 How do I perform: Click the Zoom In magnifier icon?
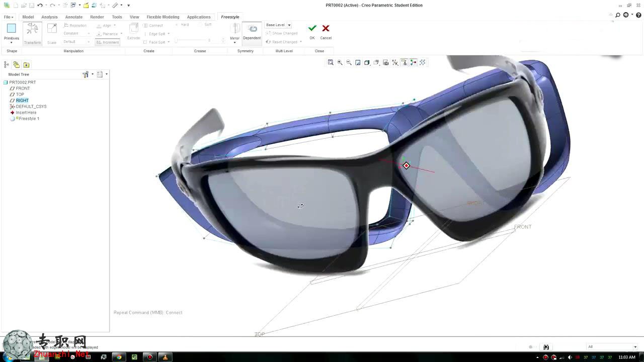pyautogui.click(x=340, y=62)
